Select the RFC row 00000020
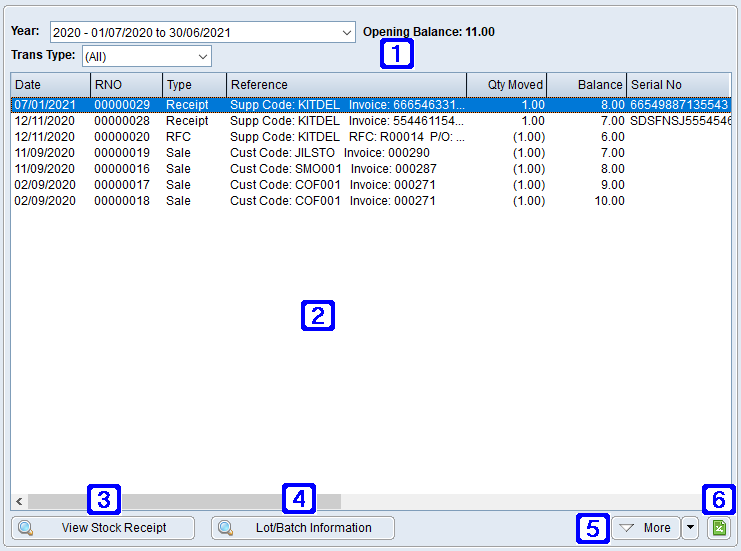The image size is (741, 551). click(300, 137)
